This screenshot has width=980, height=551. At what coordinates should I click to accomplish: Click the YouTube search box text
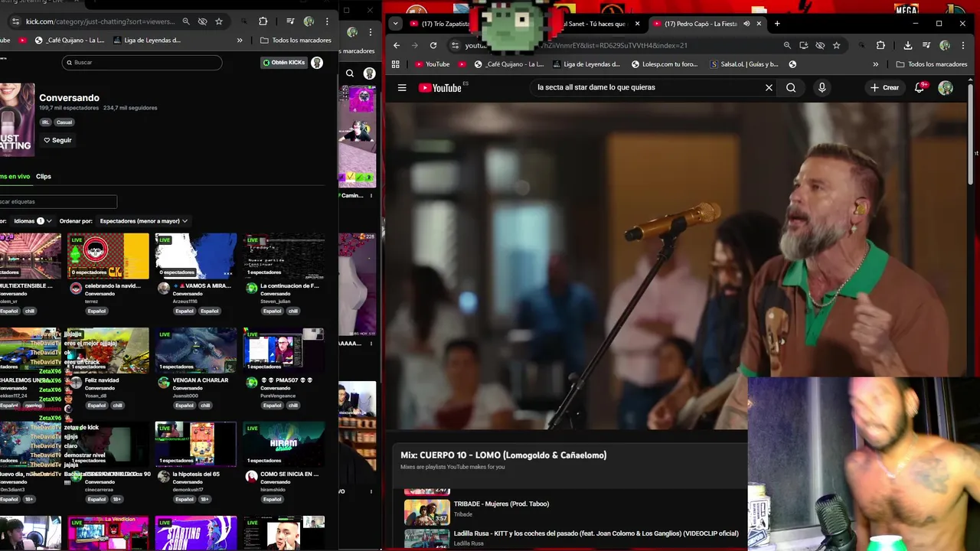tap(596, 87)
